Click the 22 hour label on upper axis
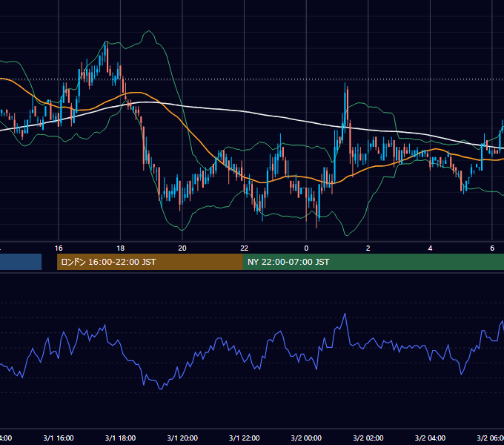 click(x=245, y=248)
